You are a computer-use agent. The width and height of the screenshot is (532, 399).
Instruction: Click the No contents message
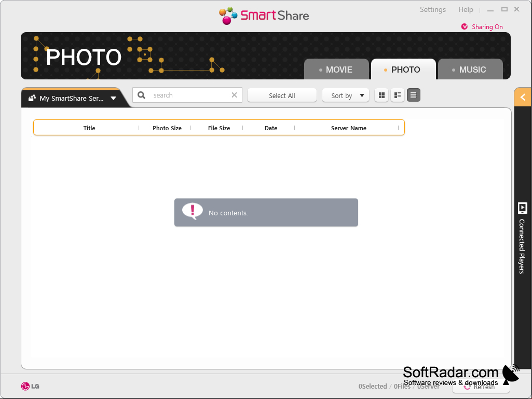click(x=266, y=212)
